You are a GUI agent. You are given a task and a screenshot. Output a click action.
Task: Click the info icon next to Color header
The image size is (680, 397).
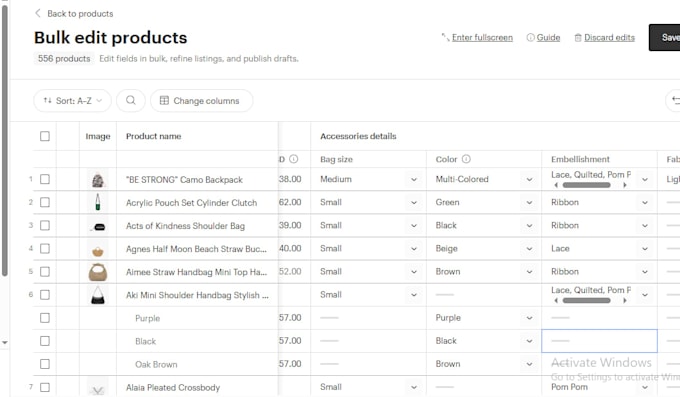click(x=466, y=159)
